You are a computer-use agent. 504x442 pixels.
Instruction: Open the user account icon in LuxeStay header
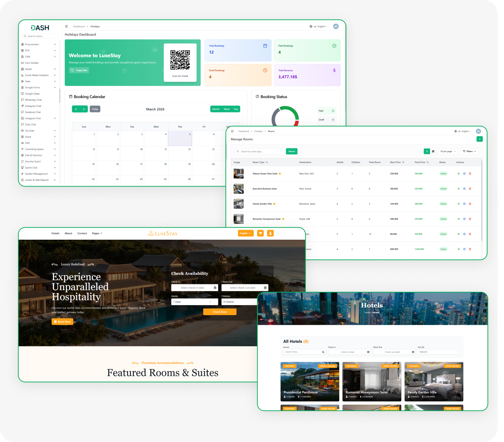(x=270, y=233)
